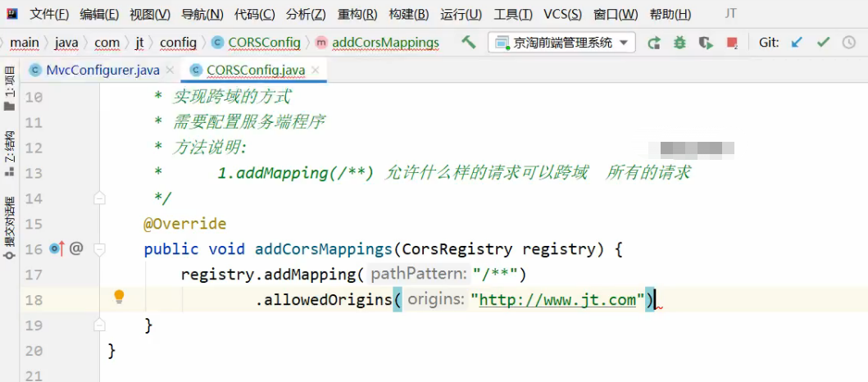Click the config breadcrumb
The image size is (868, 382).
coord(178,43)
